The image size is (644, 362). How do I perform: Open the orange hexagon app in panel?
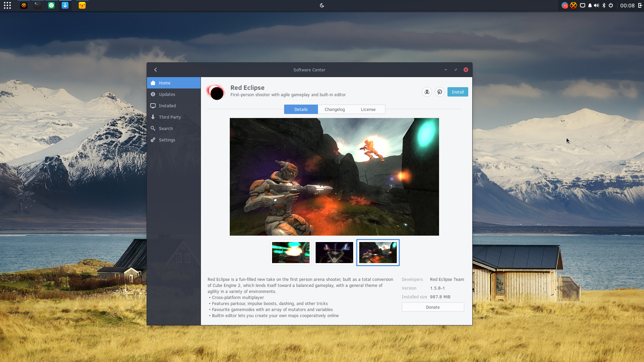(24, 5)
